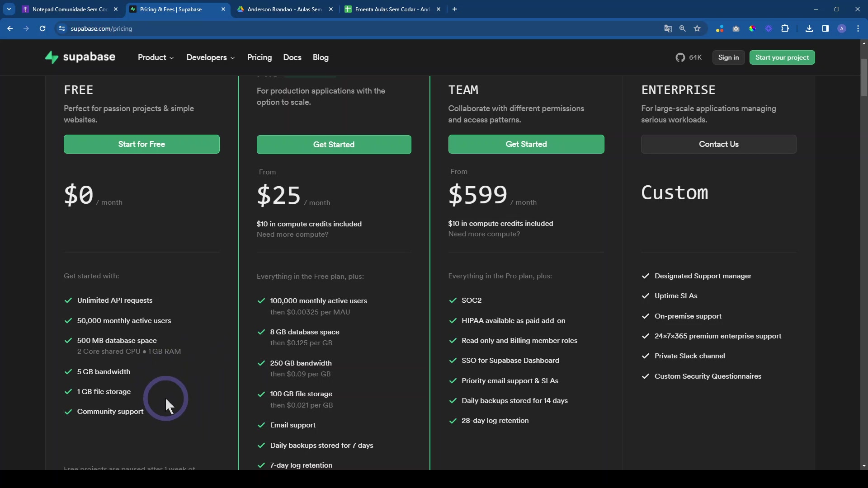868x488 pixels.
Task: Click the translate page icon
Action: 668,28
